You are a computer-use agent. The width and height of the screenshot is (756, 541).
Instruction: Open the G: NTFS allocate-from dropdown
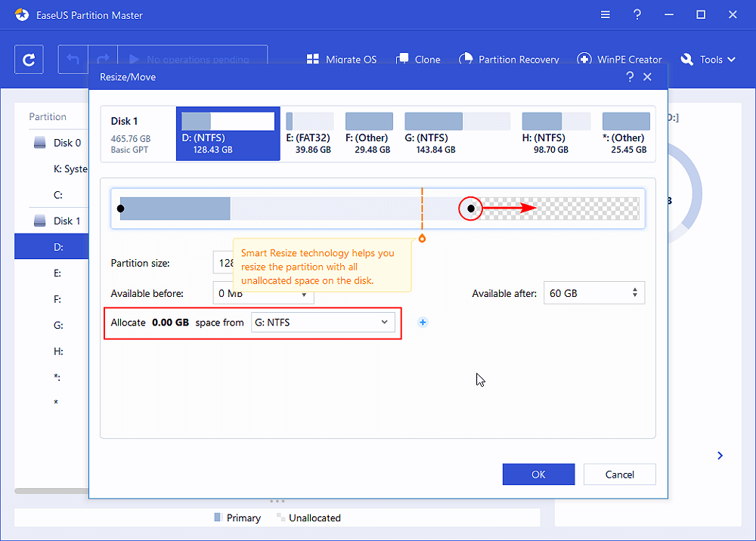[323, 323]
